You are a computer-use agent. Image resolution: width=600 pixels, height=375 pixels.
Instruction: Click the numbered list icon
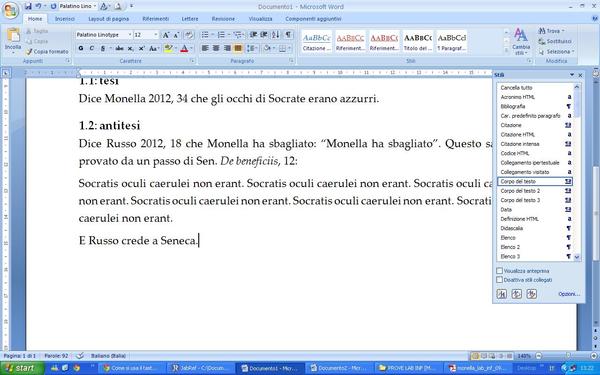tap(221, 35)
